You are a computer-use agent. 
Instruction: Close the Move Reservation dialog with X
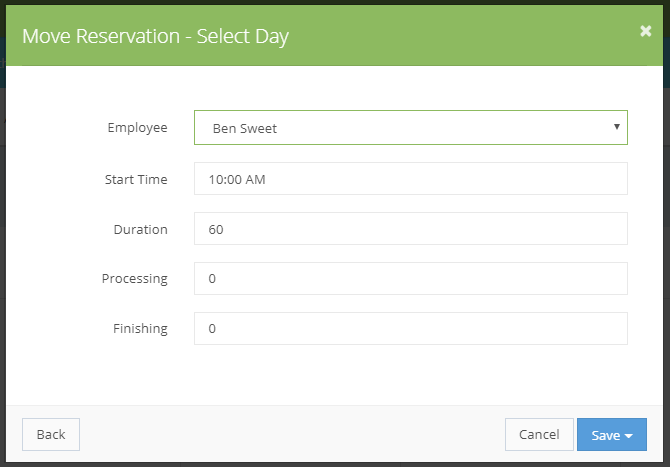[645, 31]
